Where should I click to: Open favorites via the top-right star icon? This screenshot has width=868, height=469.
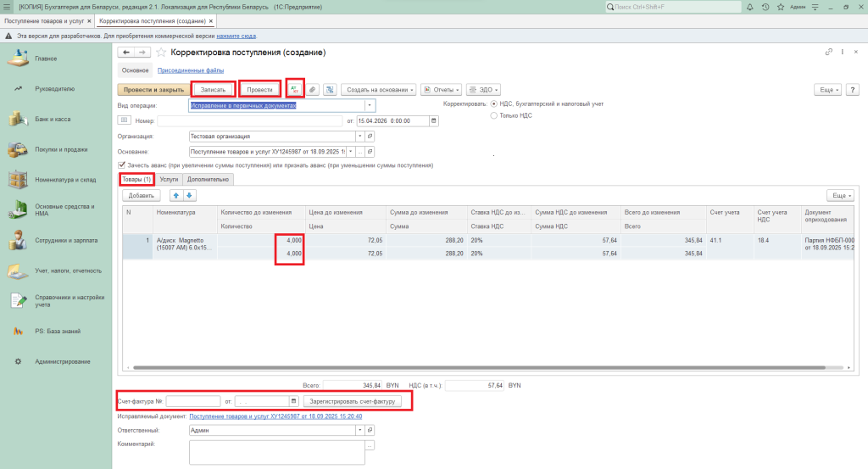[779, 7]
